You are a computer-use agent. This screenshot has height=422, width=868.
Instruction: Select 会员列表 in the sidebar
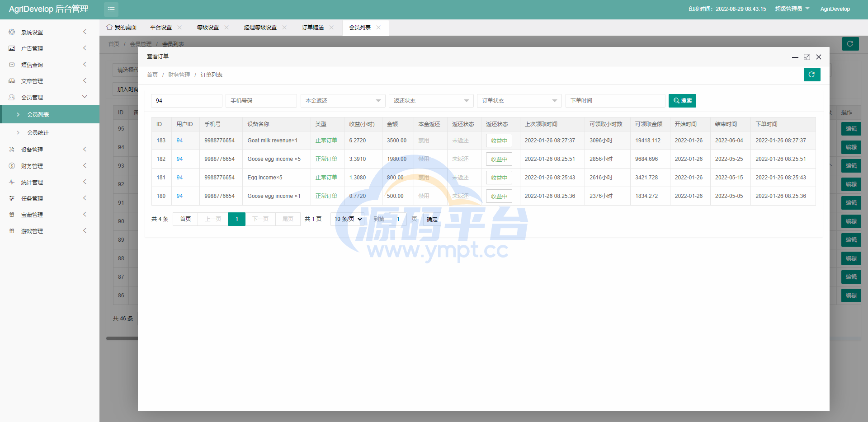[x=50, y=114]
